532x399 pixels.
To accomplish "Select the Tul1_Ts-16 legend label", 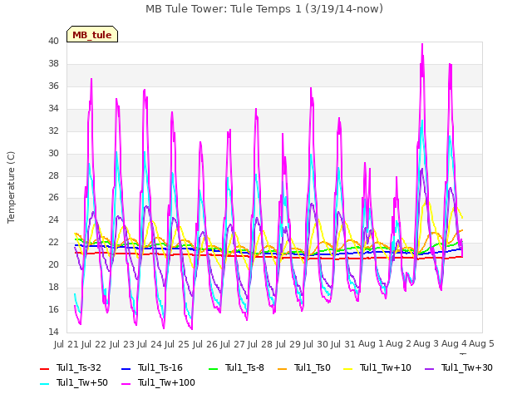I will 160,367.
